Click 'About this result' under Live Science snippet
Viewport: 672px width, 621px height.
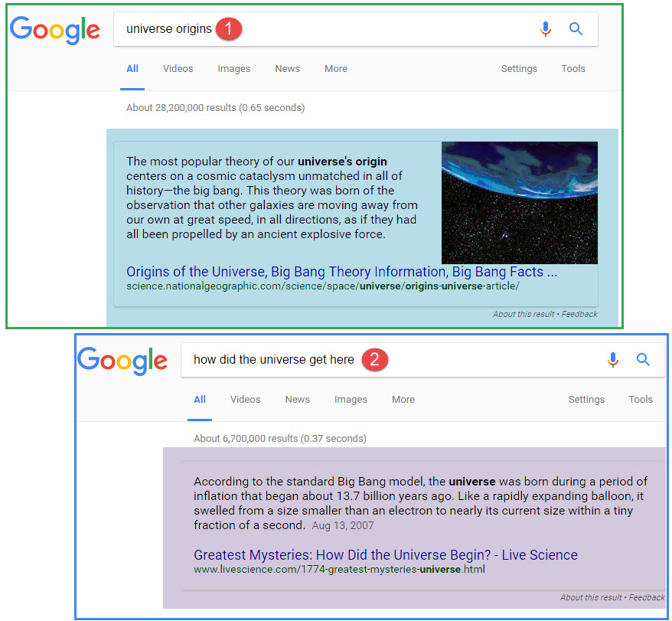pos(591,597)
